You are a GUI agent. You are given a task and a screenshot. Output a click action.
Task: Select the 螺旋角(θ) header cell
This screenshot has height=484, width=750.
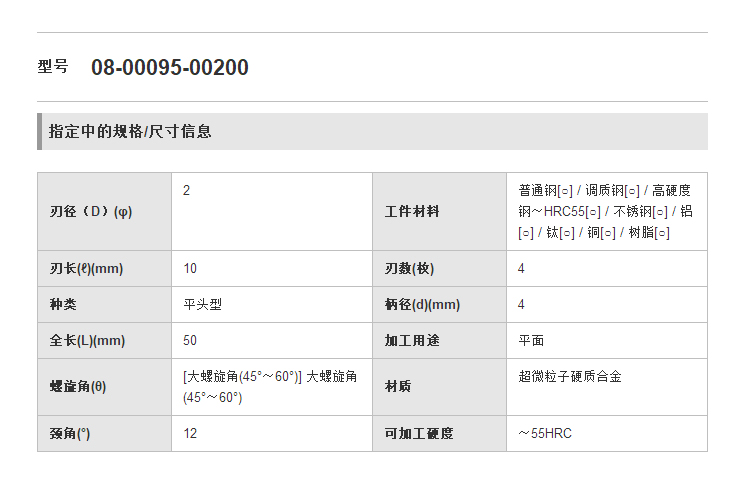(105, 386)
